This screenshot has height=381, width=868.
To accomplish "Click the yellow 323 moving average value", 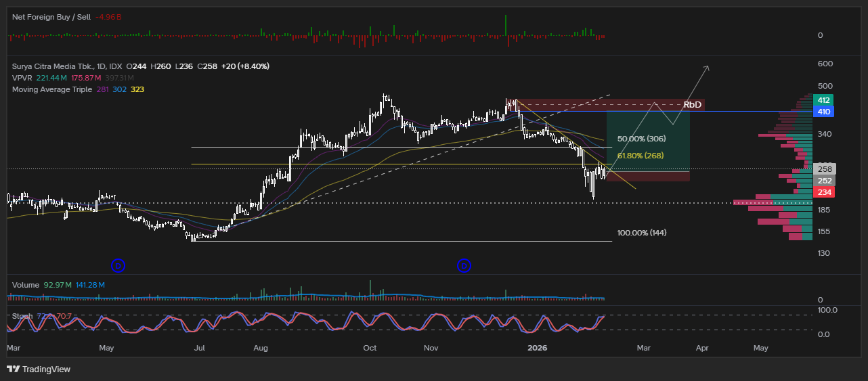I will point(137,89).
